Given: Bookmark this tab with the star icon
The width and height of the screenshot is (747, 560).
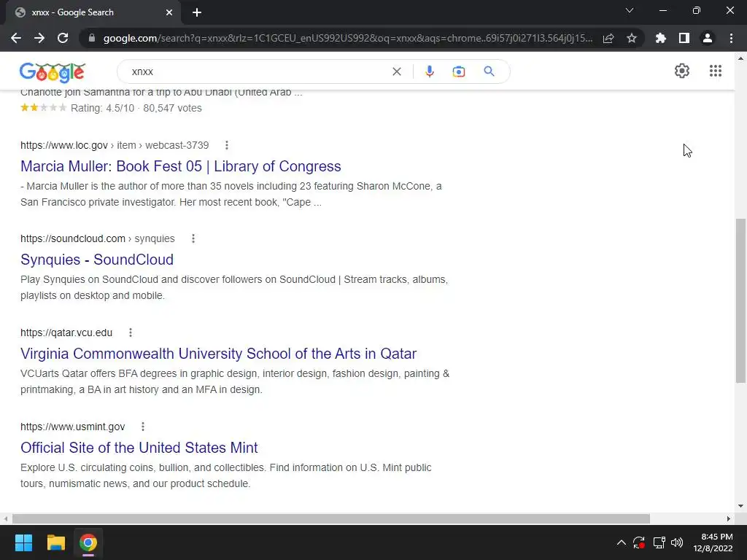Looking at the screenshot, I should coord(632,38).
